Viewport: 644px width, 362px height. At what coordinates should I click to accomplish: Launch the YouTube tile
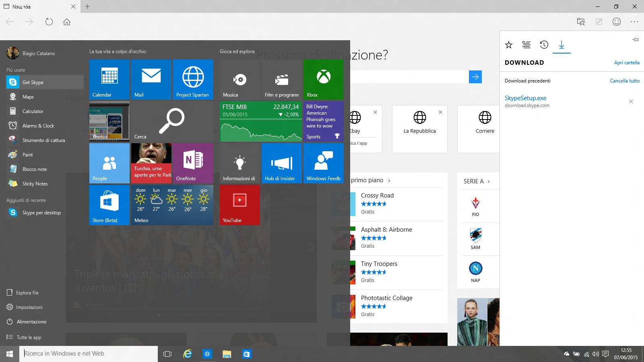[239, 205]
